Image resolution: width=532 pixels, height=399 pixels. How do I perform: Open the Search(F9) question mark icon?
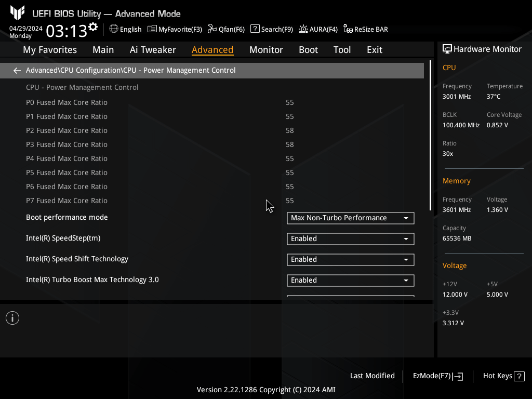[x=255, y=29]
